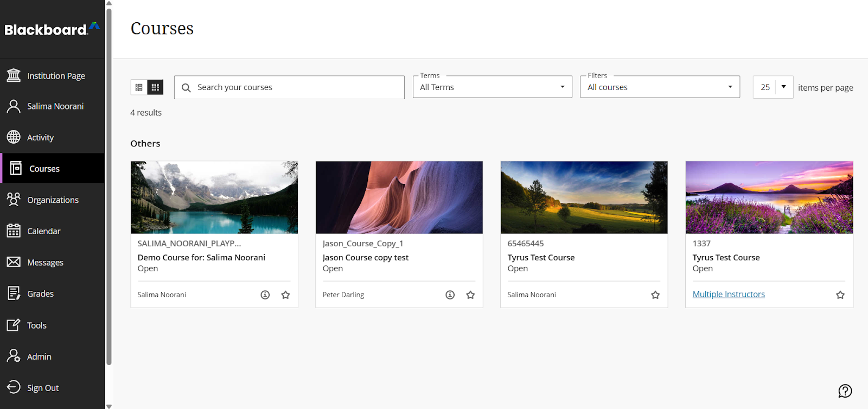Star the 1337 Tyrus Test Course
The height and width of the screenshot is (409, 868).
tap(840, 295)
